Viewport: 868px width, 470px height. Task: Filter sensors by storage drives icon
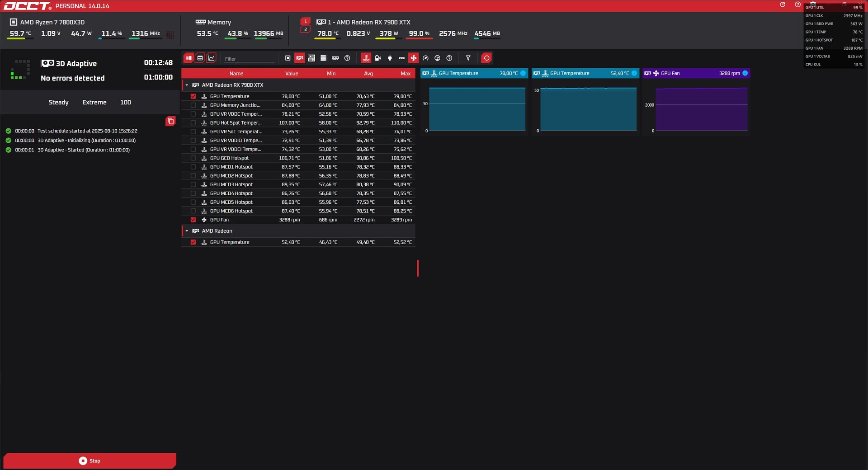(323, 58)
